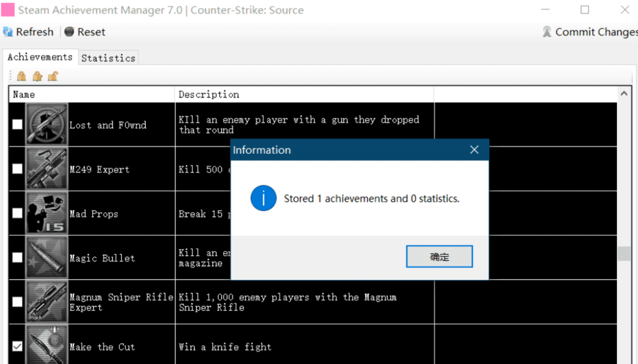The image size is (638, 364).
Task: Confirm the dialog with the 确定 button
Action: (439, 256)
